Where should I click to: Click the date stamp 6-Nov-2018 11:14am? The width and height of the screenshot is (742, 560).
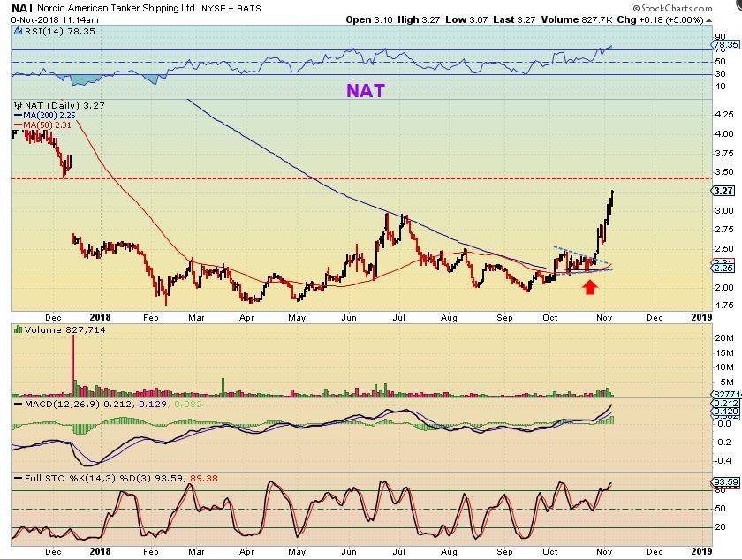[55, 20]
